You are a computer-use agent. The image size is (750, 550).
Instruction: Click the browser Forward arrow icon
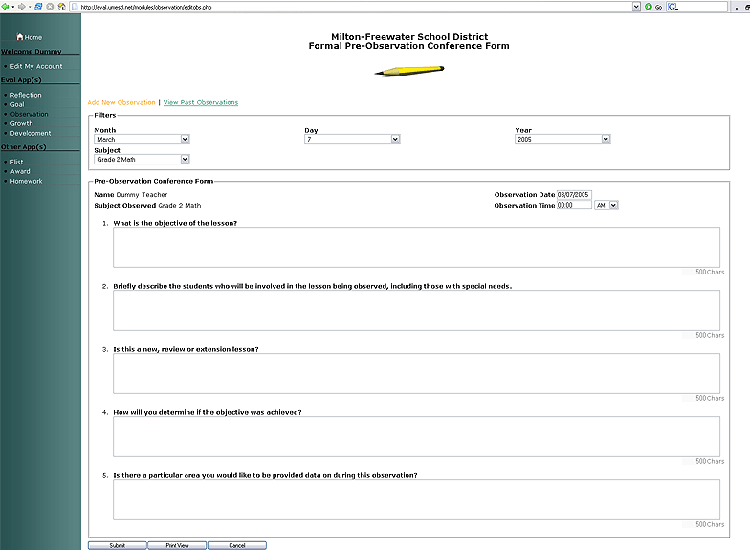tap(21, 7)
